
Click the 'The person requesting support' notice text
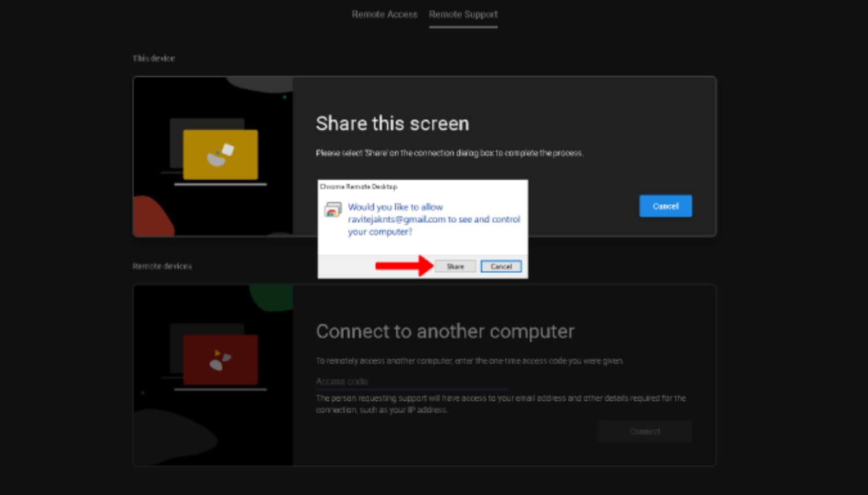[x=501, y=404]
